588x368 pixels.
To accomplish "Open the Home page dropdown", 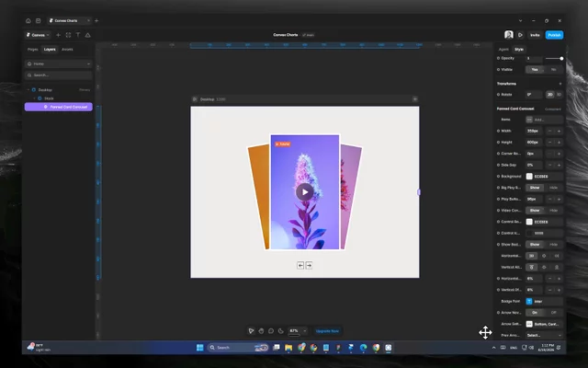I will pos(59,63).
